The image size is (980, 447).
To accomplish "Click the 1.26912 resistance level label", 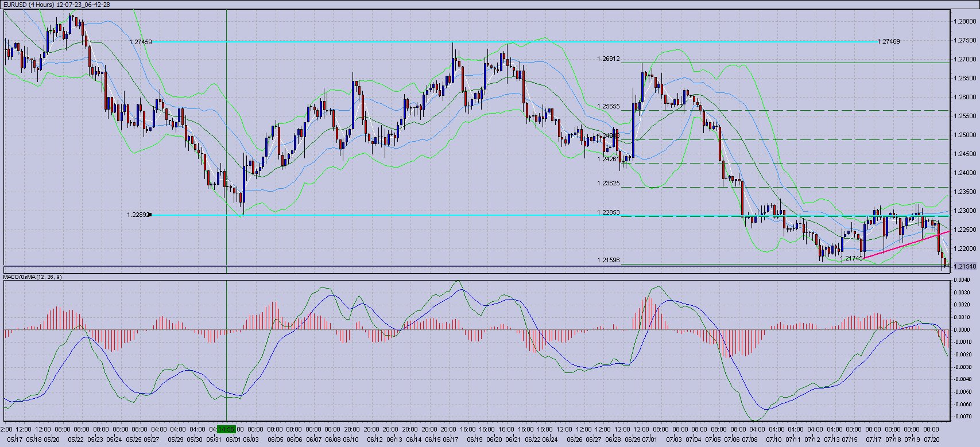I will tap(608, 59).
